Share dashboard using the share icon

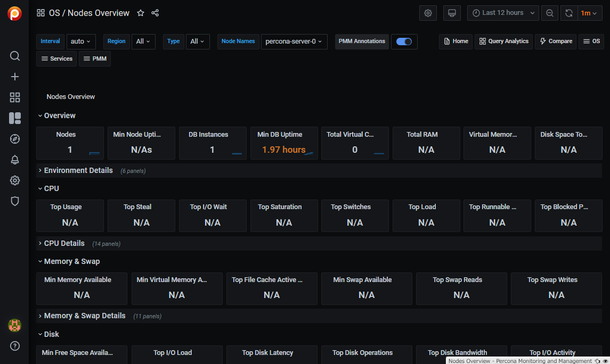(155, 13)
